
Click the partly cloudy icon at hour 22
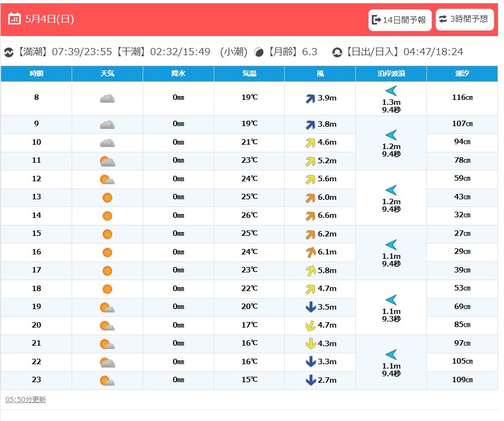(107, 362)
